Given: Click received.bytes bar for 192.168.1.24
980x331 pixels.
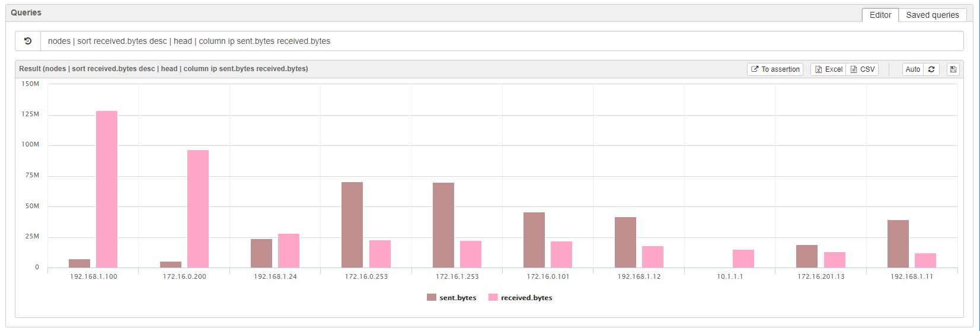Looking at the screenshot, I should click(x=289, y=250).
